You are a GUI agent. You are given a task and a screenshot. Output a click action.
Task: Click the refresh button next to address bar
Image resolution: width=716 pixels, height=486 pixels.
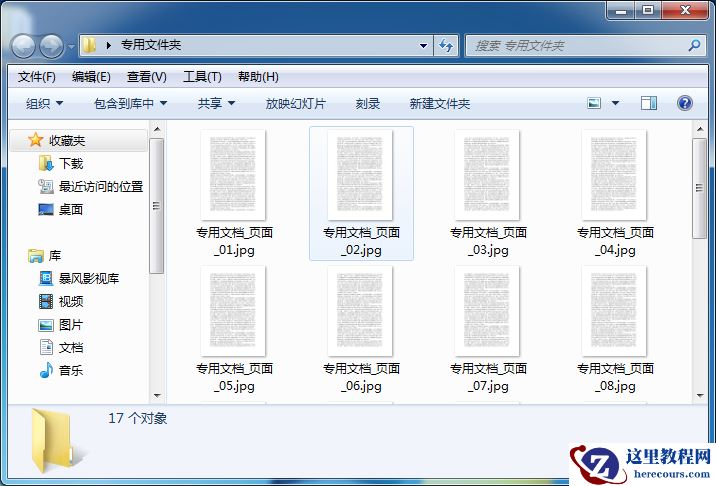446,45
